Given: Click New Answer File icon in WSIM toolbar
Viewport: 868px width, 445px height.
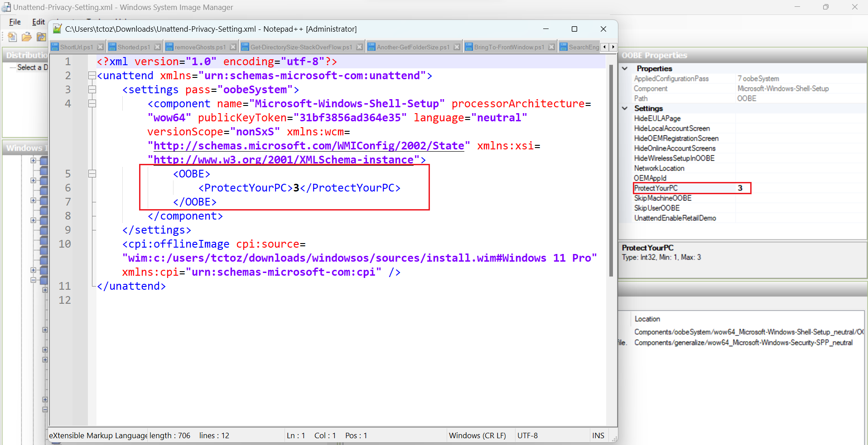Looking at the screenshot, I should tap(12, 37).
